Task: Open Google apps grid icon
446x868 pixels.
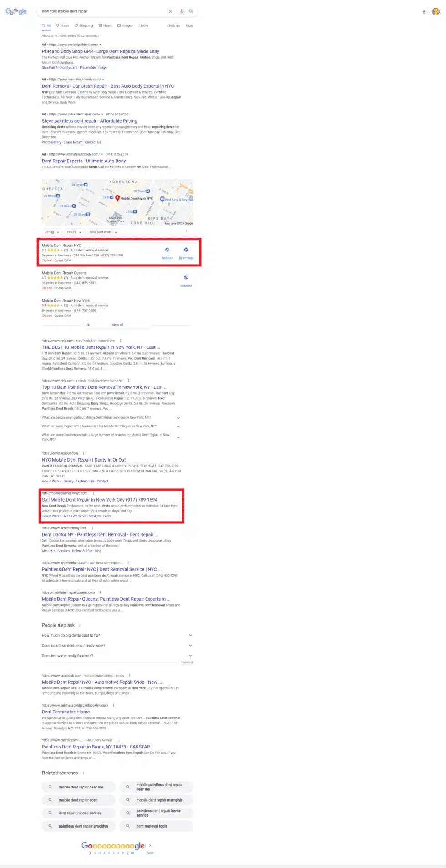Action: tap(425, 12)
